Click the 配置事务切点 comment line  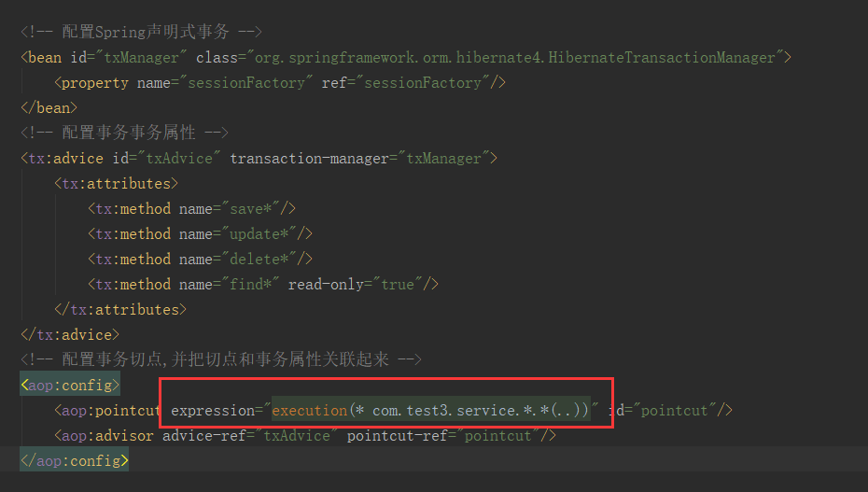(x=221, y=359)
